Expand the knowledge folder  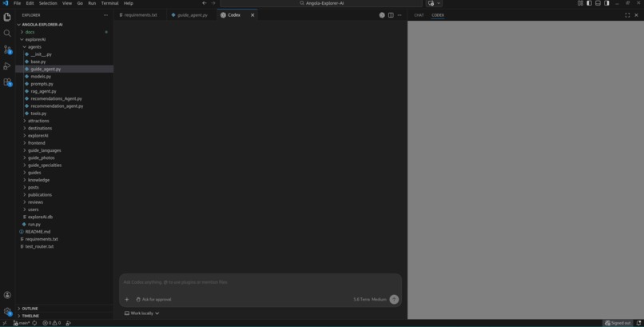coord(64,180)
